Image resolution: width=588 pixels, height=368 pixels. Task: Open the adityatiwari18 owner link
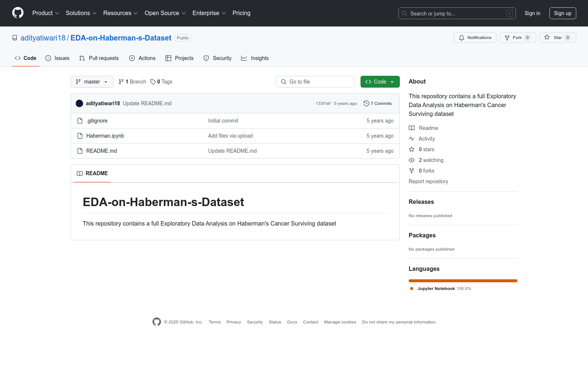[x=43, y=38]
